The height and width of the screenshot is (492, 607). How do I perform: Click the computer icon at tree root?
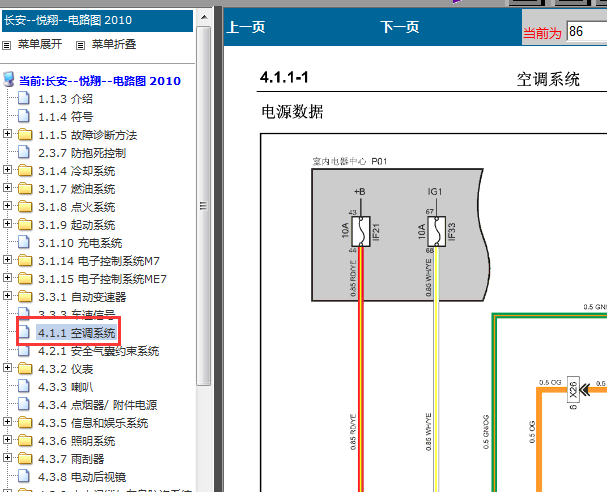tap(9, 79)
